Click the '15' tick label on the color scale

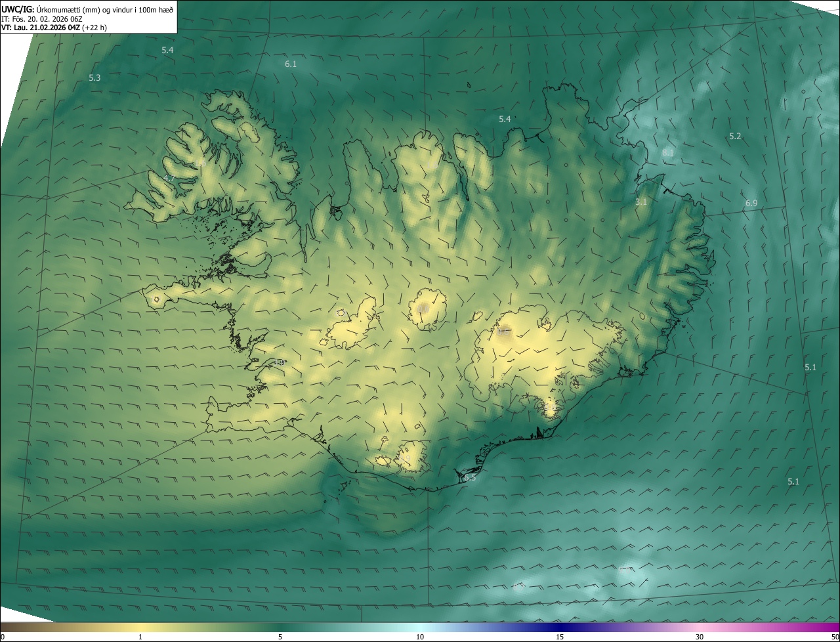pos(560,637)
